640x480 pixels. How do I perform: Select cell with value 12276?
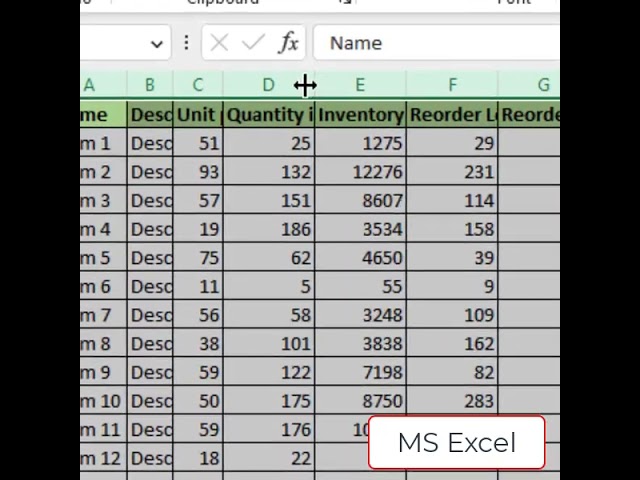[360, 171]
